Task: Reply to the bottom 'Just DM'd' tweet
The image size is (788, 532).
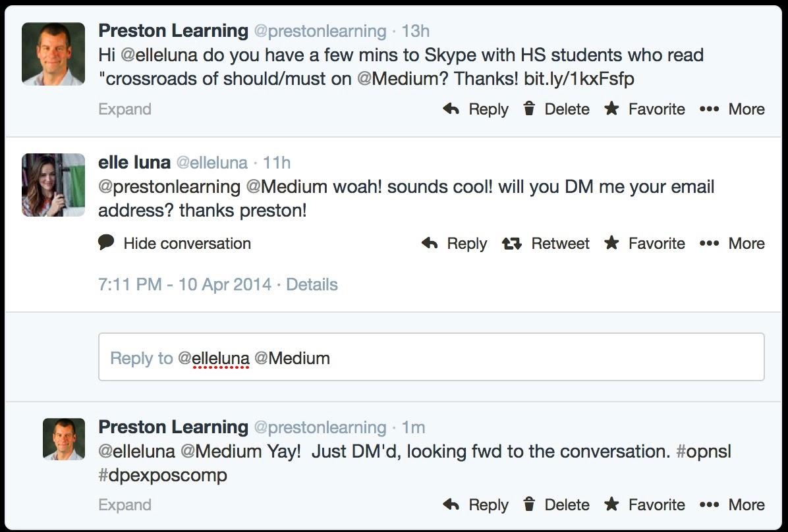Action: click(476, 505)
